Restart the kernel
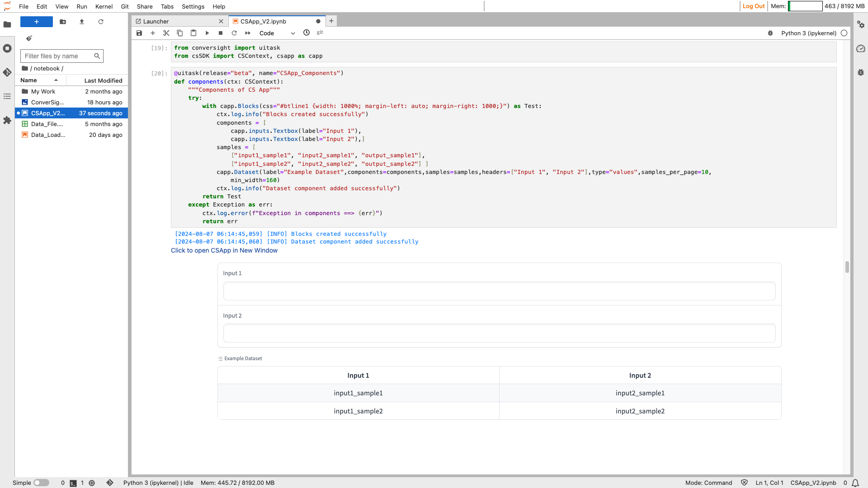 point(234,33)
